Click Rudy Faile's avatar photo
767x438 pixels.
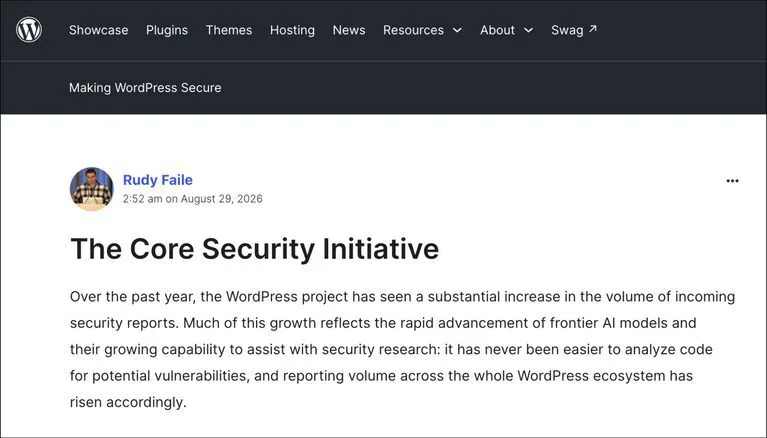91,189
